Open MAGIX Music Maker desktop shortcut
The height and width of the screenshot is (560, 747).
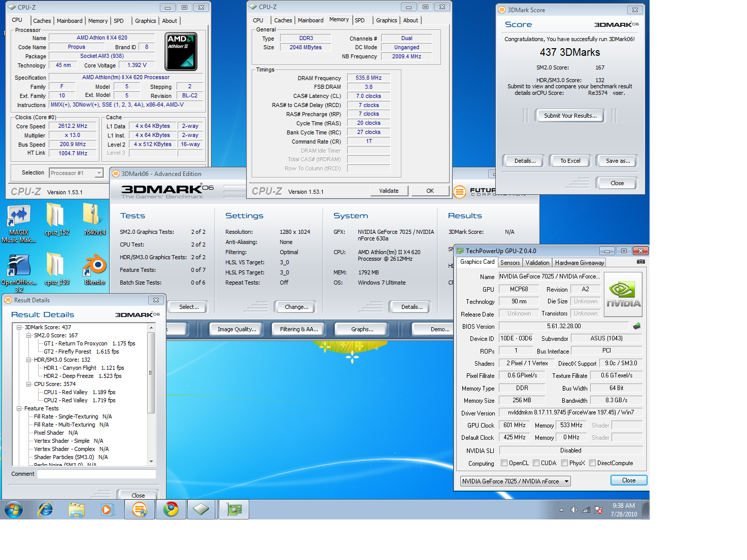(x=19, y=223)
